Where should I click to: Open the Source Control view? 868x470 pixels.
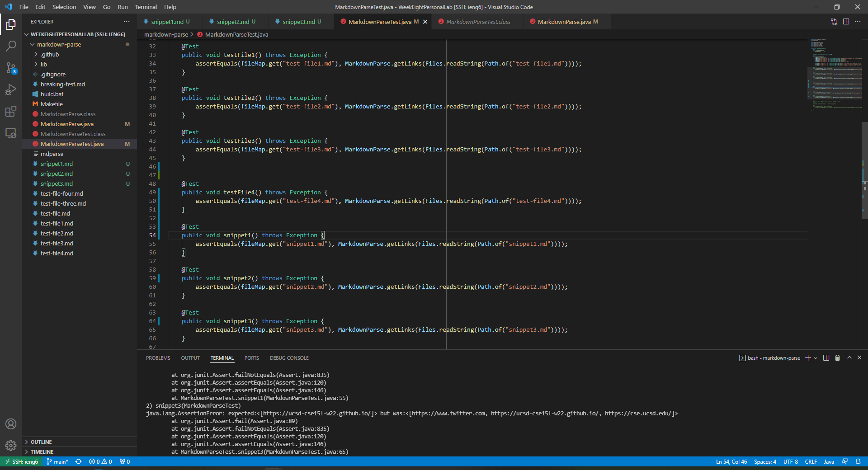coord(11,68)
